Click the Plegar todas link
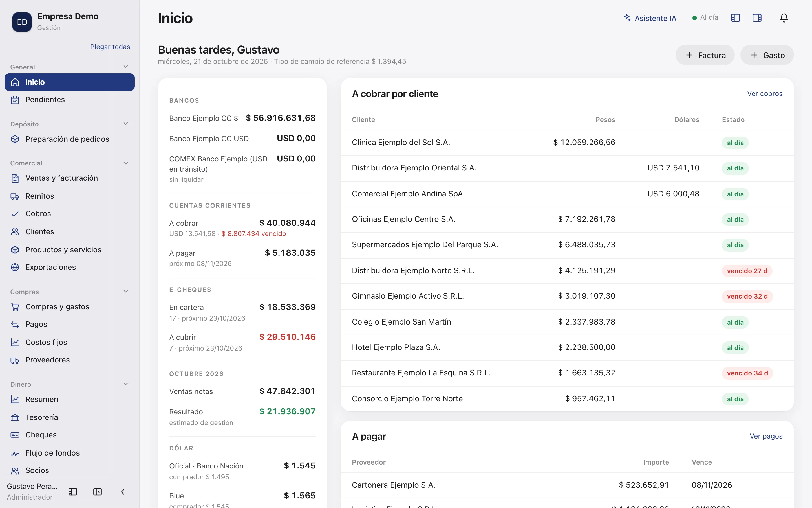Image resolution: width=812 pixels, height=508 pixels. tap(110, 47)
